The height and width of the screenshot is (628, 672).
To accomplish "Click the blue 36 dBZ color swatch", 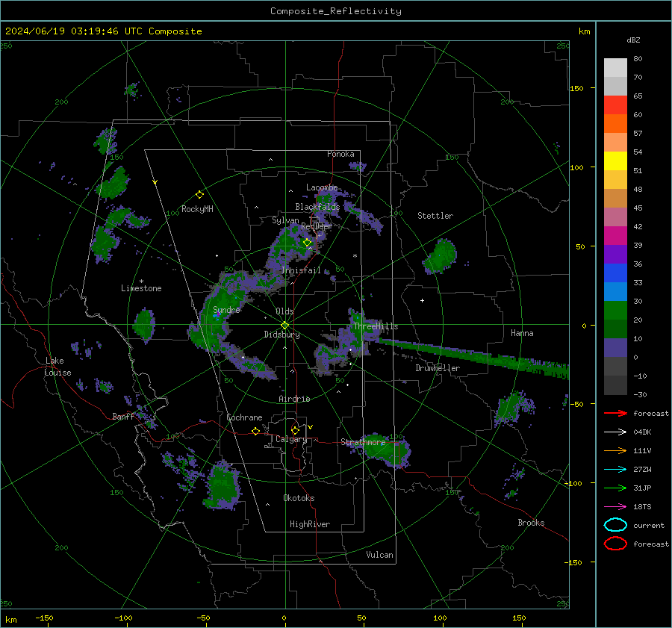I will [x=615, y=273].
